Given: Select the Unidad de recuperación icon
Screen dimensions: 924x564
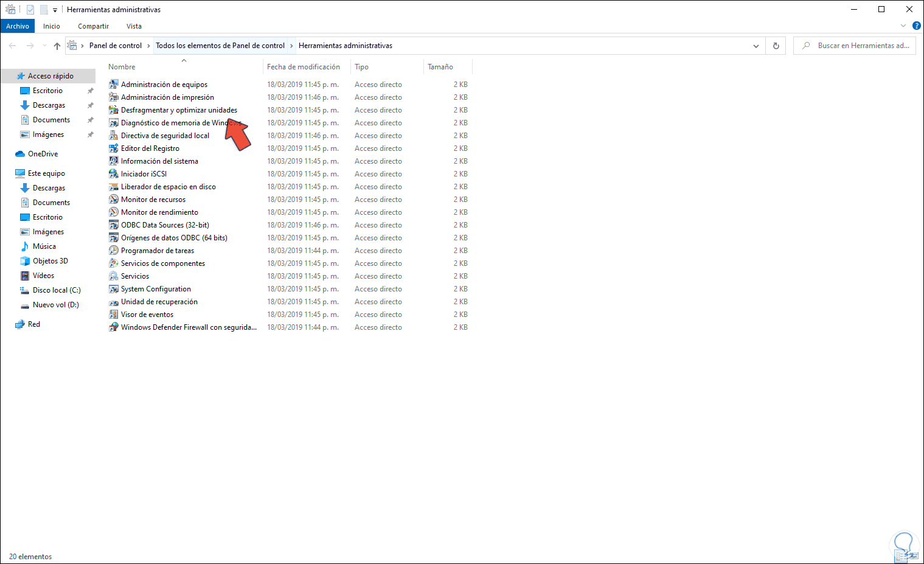Looking at the screenshot, I should pyautogui.click(x=113, y=302).
